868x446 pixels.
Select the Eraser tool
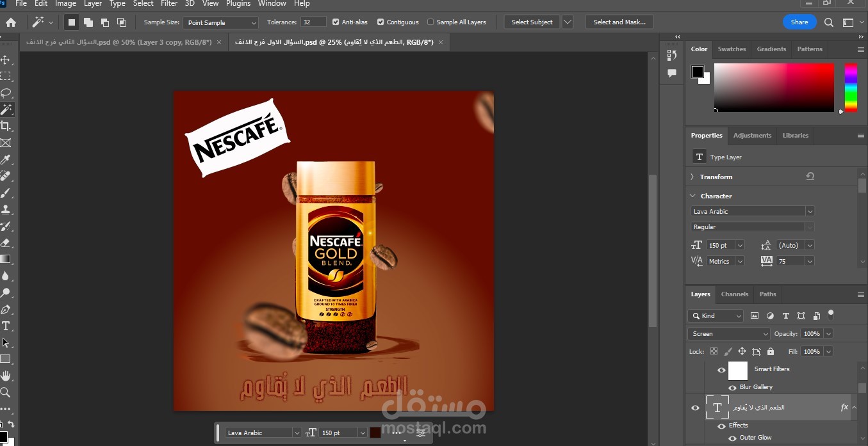(6, 243)
